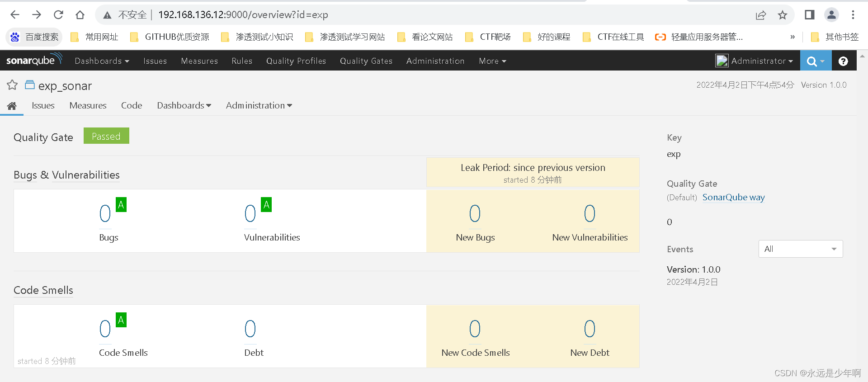Image resolution: width=868 pixels, height=382 pixels.
Task: Switch to the project Measures tab
Action: coord(88,105)
